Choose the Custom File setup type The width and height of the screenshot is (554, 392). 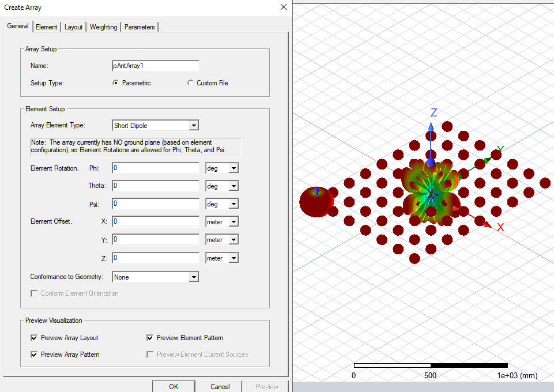tap(190, 82)
